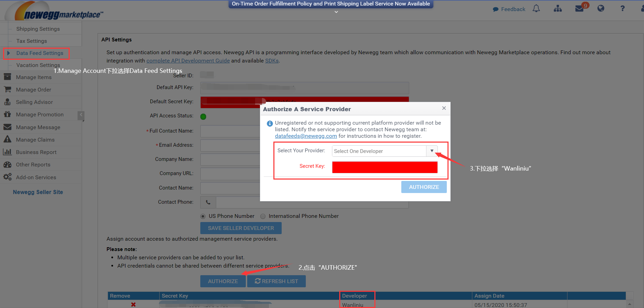Viewport: 644px width, 308px height.
Task: Expand the announcement banner chevron
Action: click(x=336, y=12)
